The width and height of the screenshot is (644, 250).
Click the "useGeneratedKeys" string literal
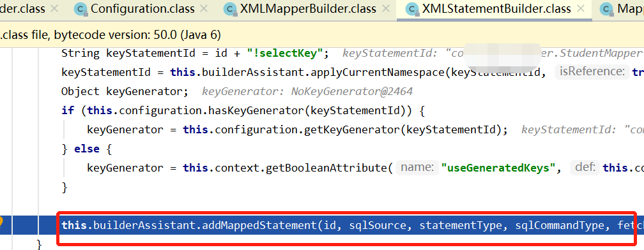tap(498, 168)
